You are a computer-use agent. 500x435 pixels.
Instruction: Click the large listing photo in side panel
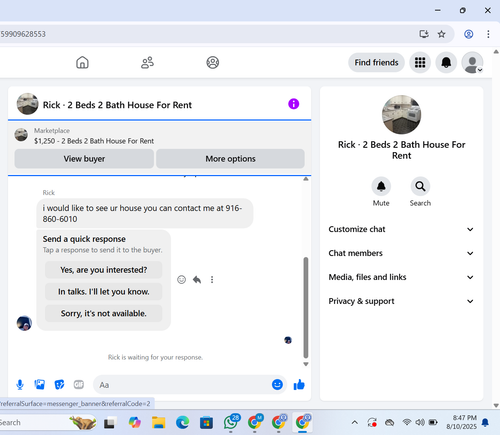401,114
